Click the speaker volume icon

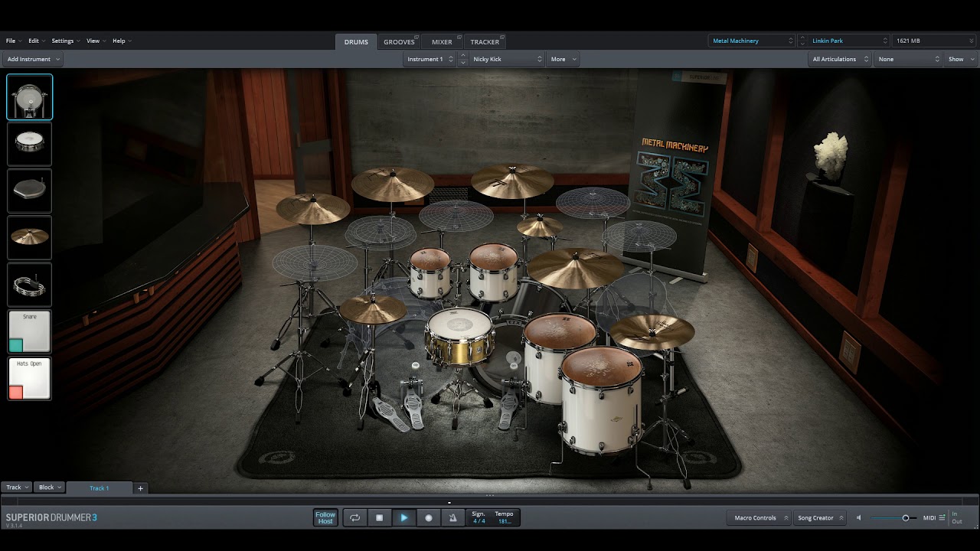pyautogui.click(x=858, y=518)
